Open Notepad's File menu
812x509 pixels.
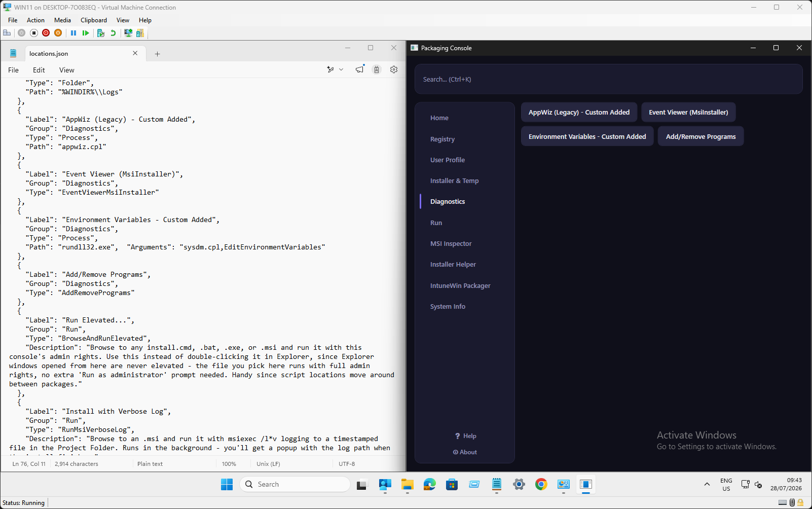tap(14, 70)
